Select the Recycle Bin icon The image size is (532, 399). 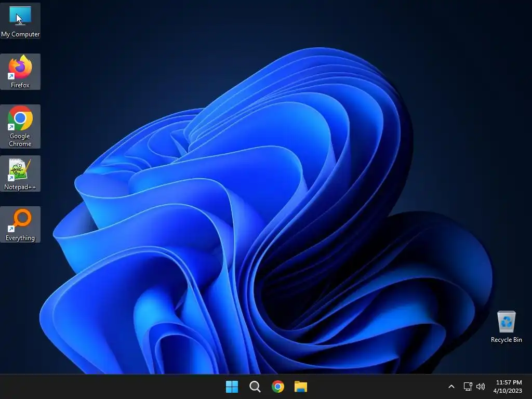pos(506,326)
